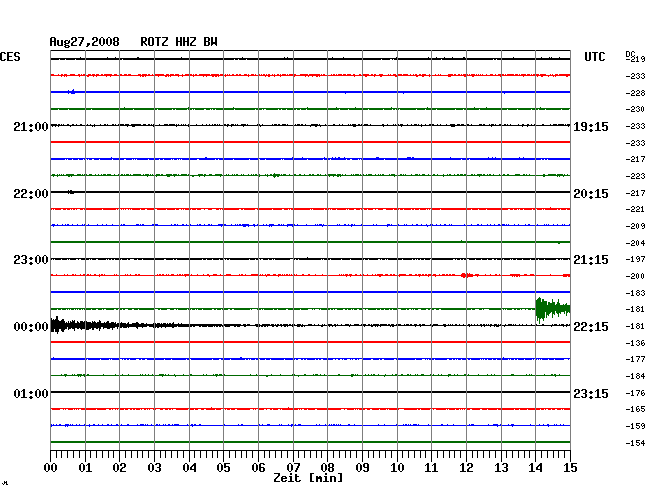Click the 05 minute axis tick label
Viewport: 650px width, 494px height.
coord(223,468)
